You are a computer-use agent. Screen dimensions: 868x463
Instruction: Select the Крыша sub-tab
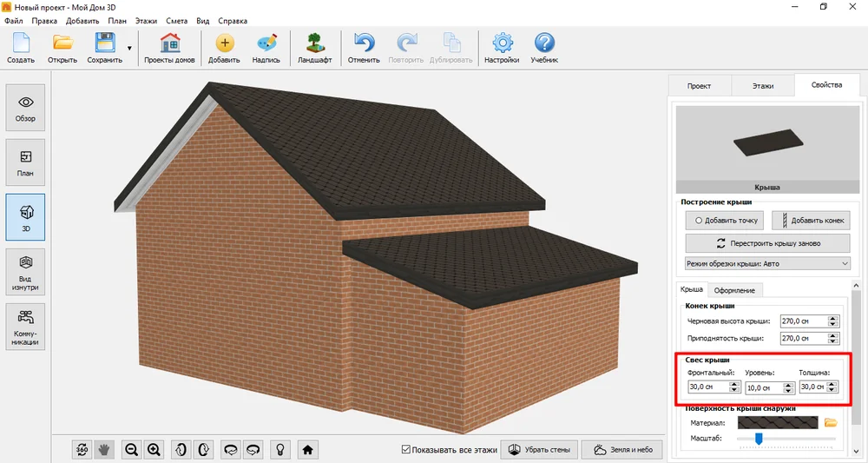[x=692, y=289]
